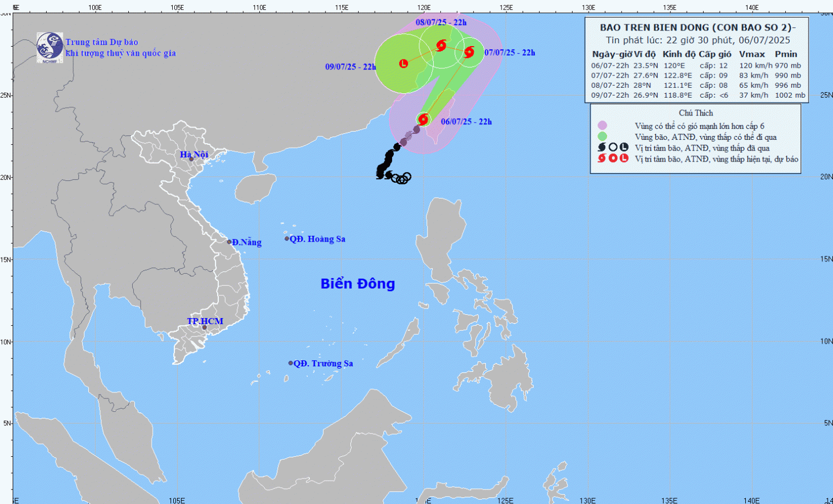Click the black past storm icon in legend

[601, 148]
